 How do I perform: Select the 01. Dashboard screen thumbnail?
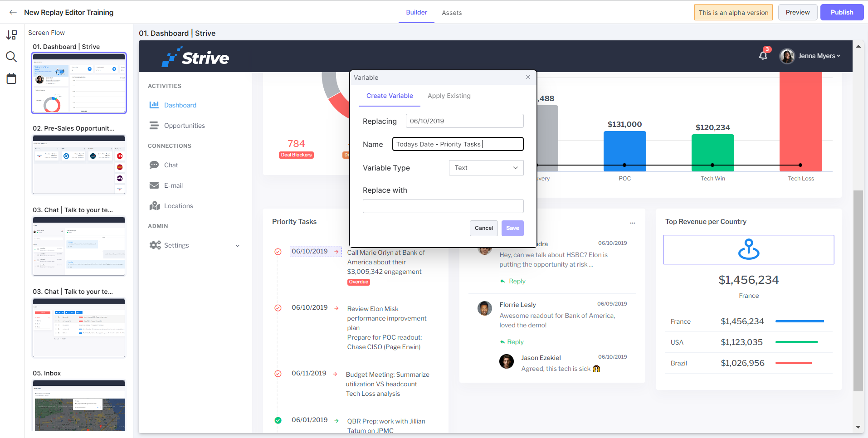(79, 83)
